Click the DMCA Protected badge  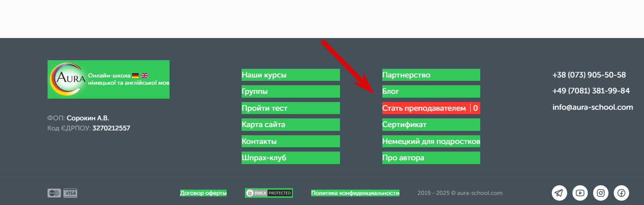[269, 193]
